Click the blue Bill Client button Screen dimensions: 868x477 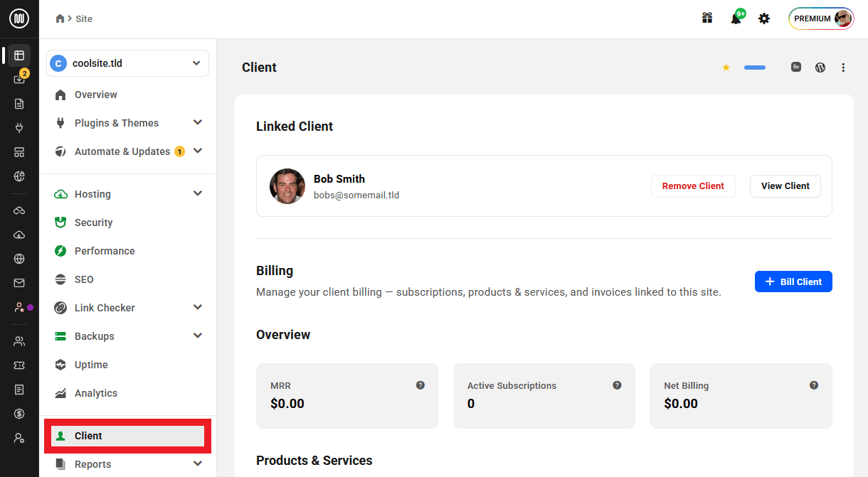coord(793,282)
